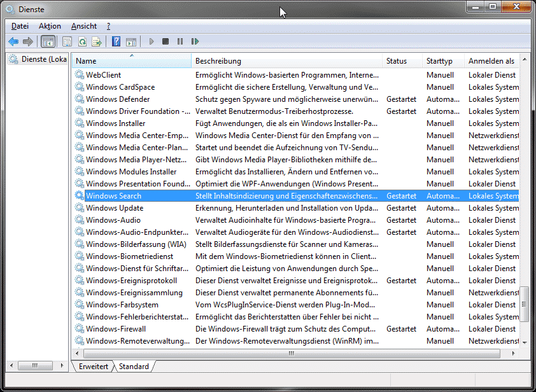The height and width of the screenshot is (392, 536).
Task: Sort by the Anmelden als column header
Action: [491, 61]
